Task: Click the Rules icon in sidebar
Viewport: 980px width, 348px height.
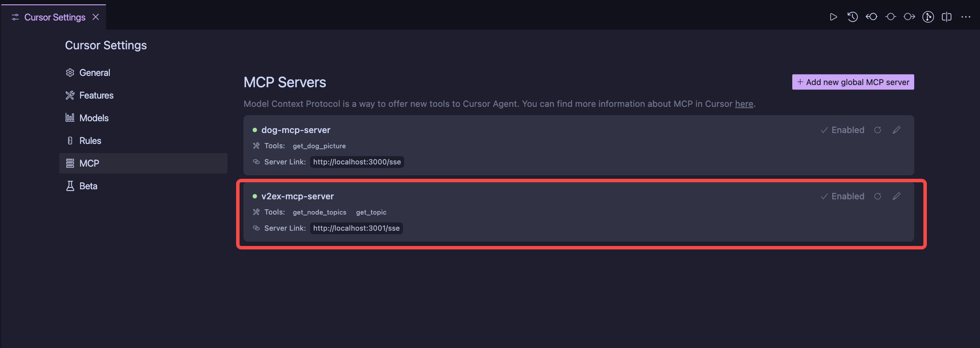Action: pos(70,141)
